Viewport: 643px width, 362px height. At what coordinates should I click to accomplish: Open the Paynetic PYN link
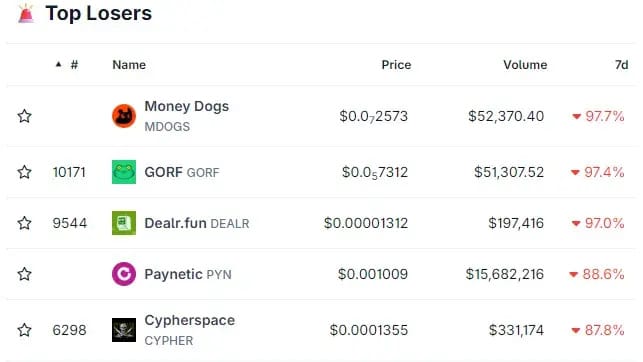(188, 274)
